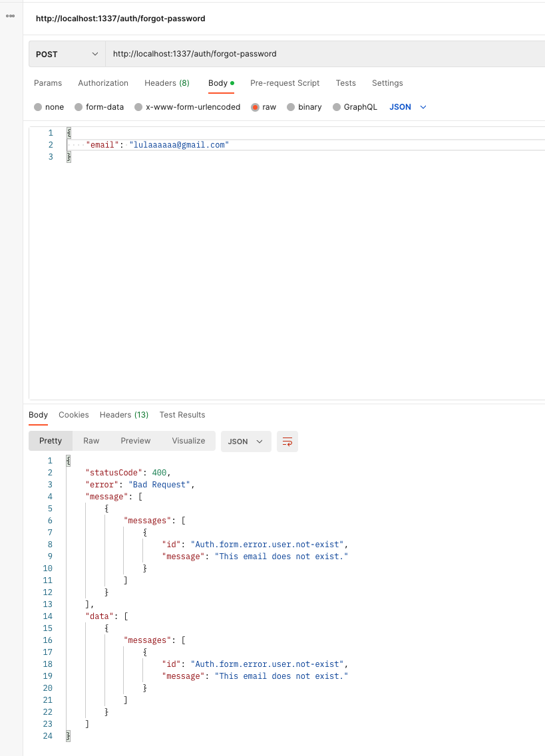Screen dimensions: 545x756
Task: Select the GraphQL body type
Action: click(355, 107)
